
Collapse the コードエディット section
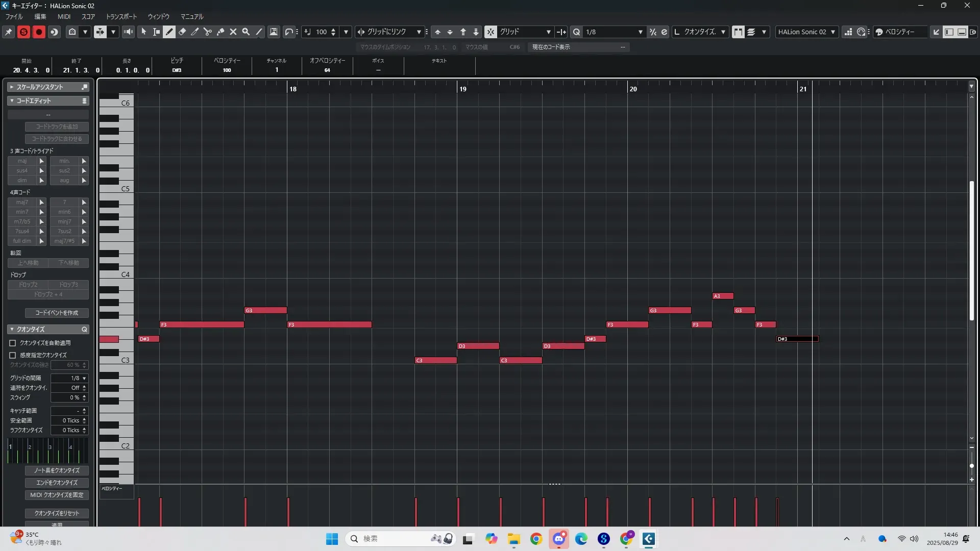tap(12, 101)
